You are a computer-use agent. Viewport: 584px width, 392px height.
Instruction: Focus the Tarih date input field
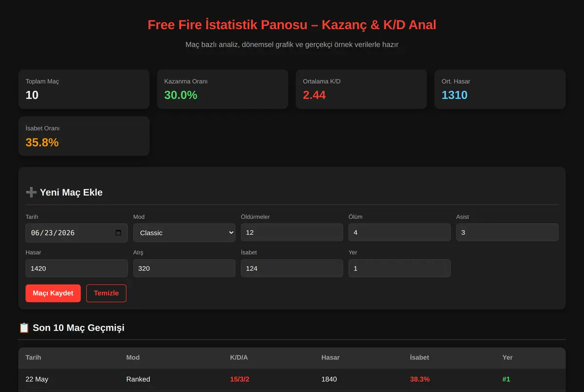pos(76,232)
